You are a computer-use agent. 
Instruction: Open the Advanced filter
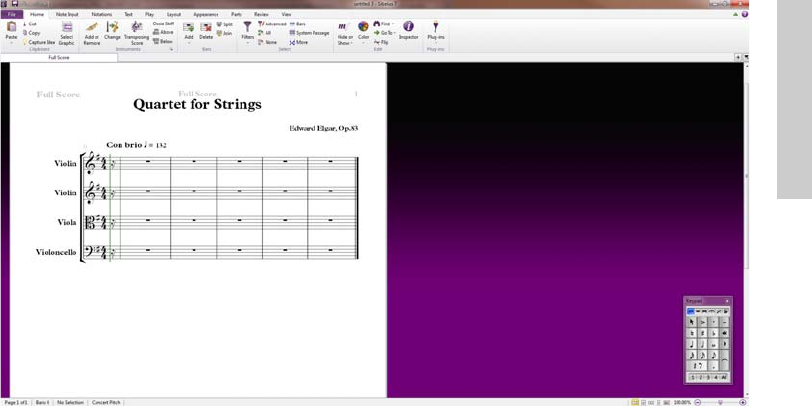[272, 24]
